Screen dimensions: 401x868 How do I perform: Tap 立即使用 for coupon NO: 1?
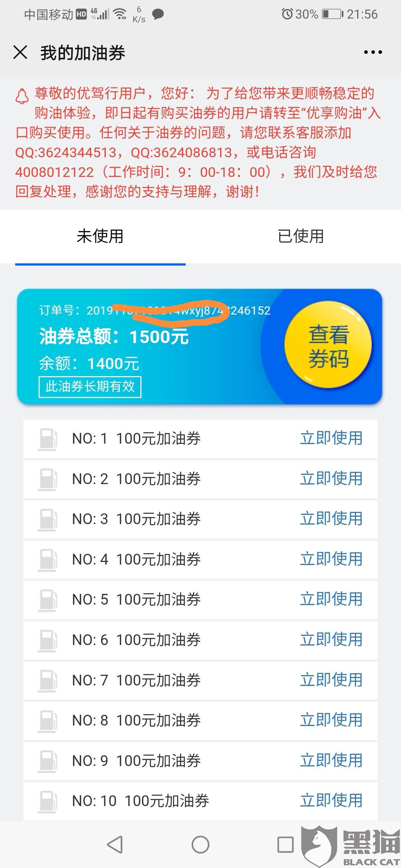tap(331, 438)
